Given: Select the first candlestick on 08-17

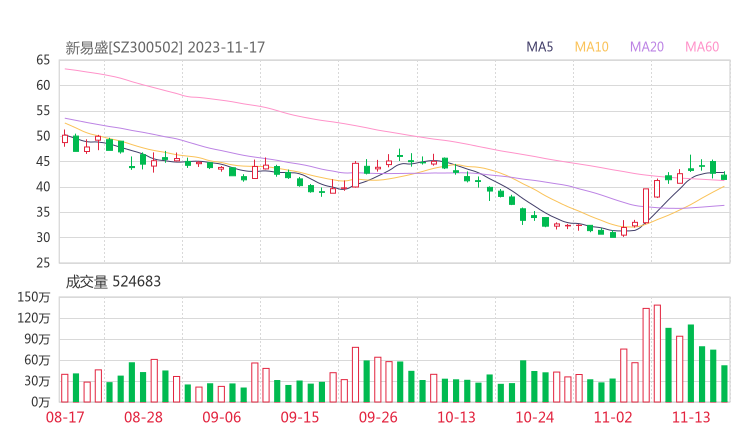Looking at the screenshot, I should [x=65, y=138].
